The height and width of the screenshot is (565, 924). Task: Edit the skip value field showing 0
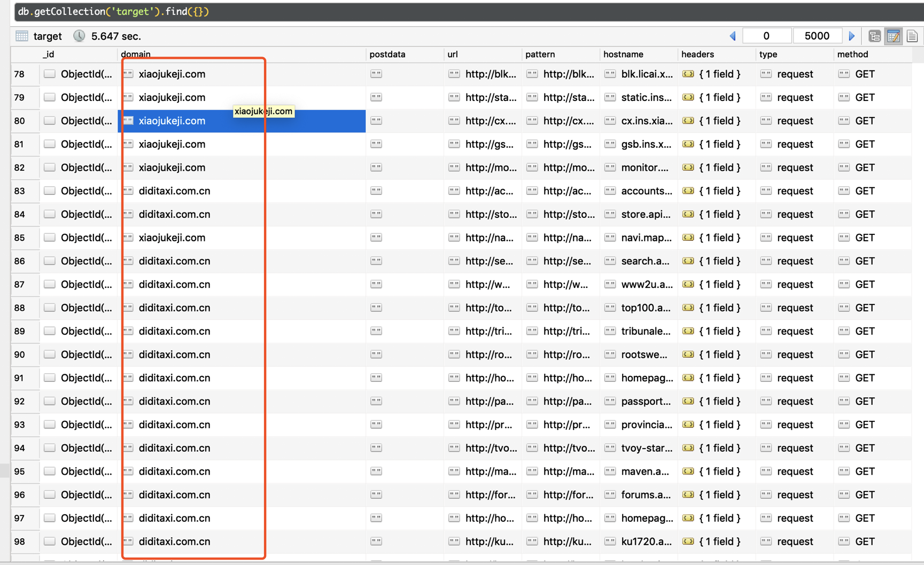click(x=766, y=36)
